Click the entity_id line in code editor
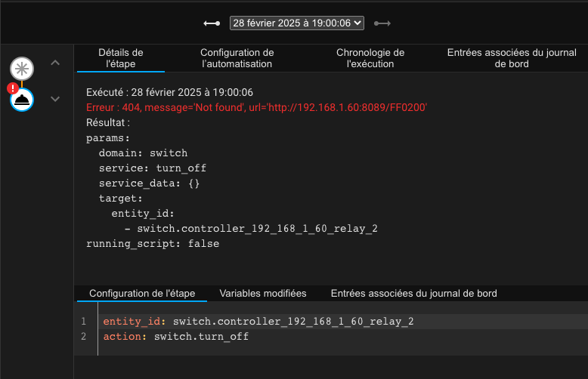 coord(258,322)
